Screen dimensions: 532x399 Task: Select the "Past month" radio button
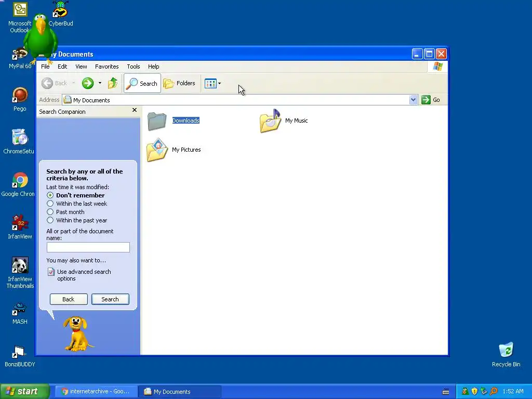50,212
